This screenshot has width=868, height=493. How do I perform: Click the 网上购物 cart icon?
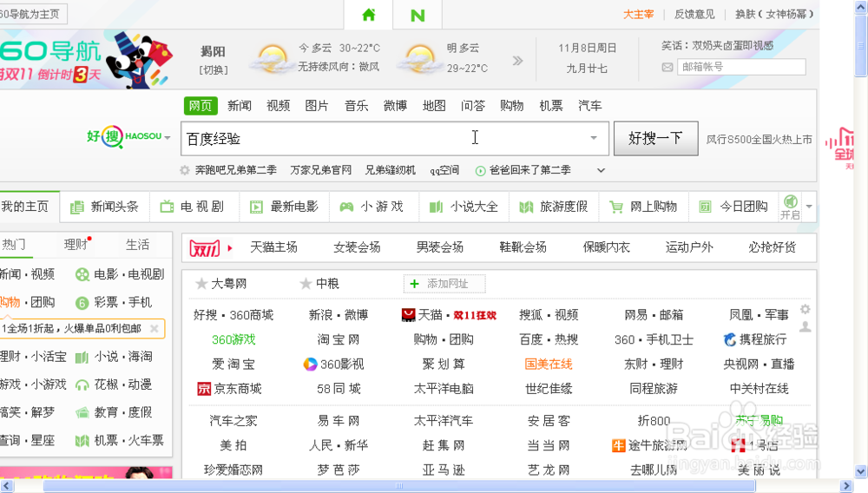click(x=616, y=207)
